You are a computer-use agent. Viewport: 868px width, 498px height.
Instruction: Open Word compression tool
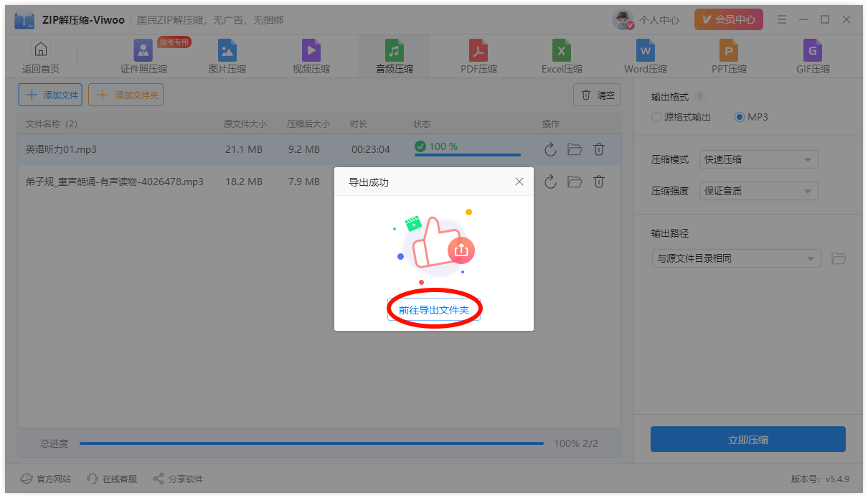point(646,57)
